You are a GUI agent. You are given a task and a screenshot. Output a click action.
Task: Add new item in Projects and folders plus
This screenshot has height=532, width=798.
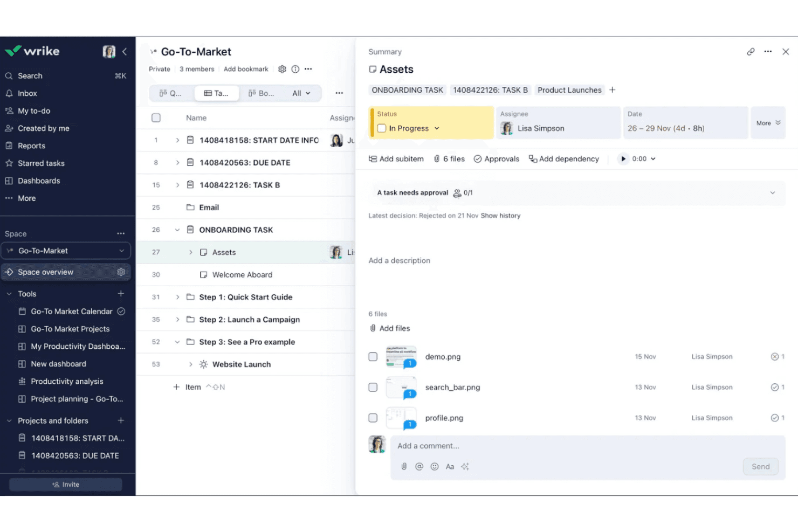[x=121, y=420]
